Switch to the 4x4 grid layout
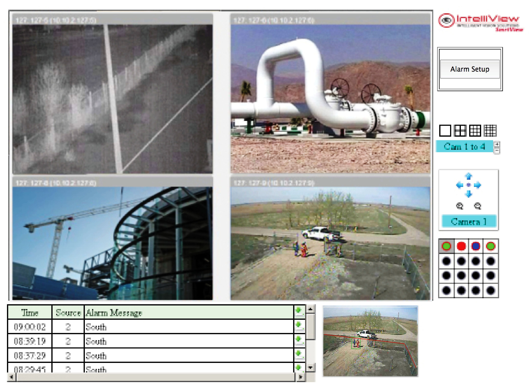 click(490, 131)
